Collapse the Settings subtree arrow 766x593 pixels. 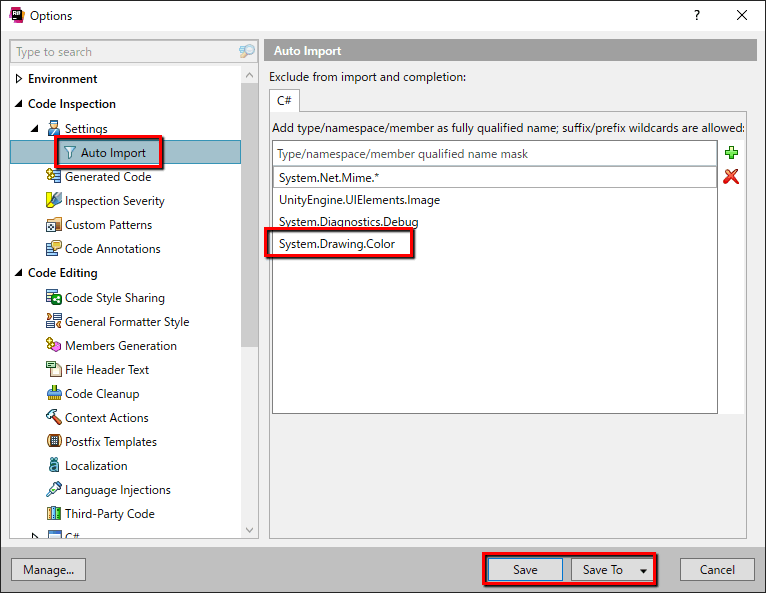tap(35, 128)
